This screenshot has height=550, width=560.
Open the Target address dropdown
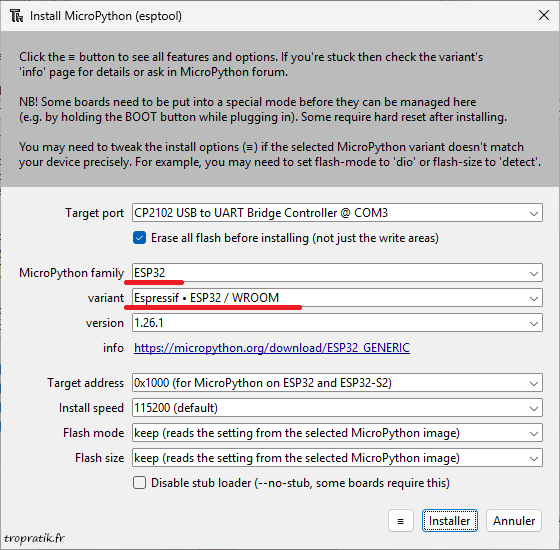tap(337, 383)
